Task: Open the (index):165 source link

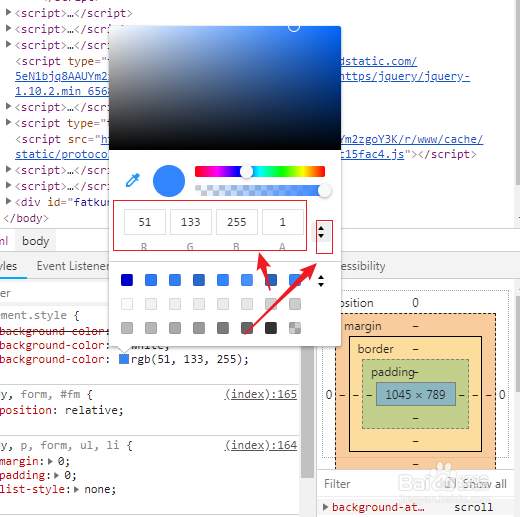Action: click(x=261, y=394)
